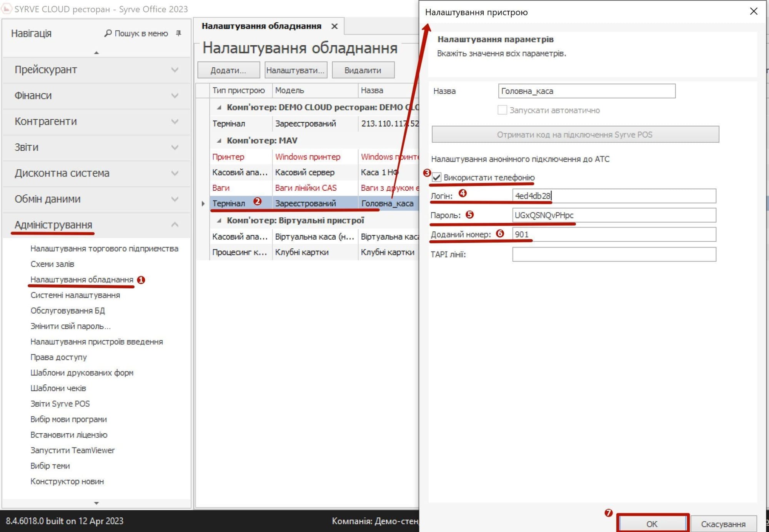Click the Налаштувати… button
Viewport: 769px width, 532px height.
pyautogui.click(x=296, y=70)
